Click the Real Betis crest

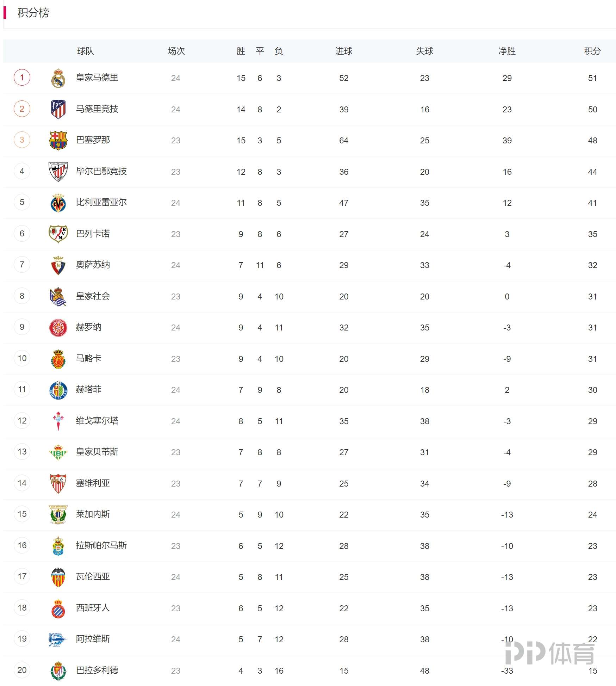coord(58,452)
